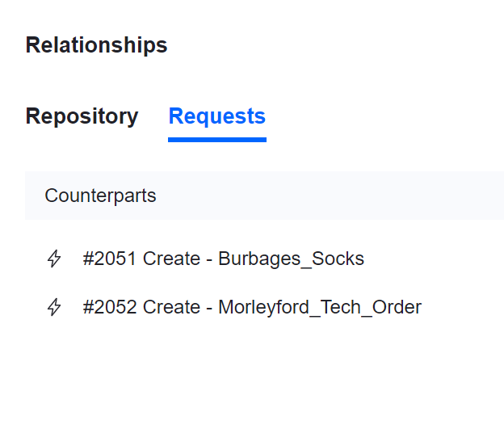Click the Morleyford_Tech_Order name in the list

tap(319, 308)
